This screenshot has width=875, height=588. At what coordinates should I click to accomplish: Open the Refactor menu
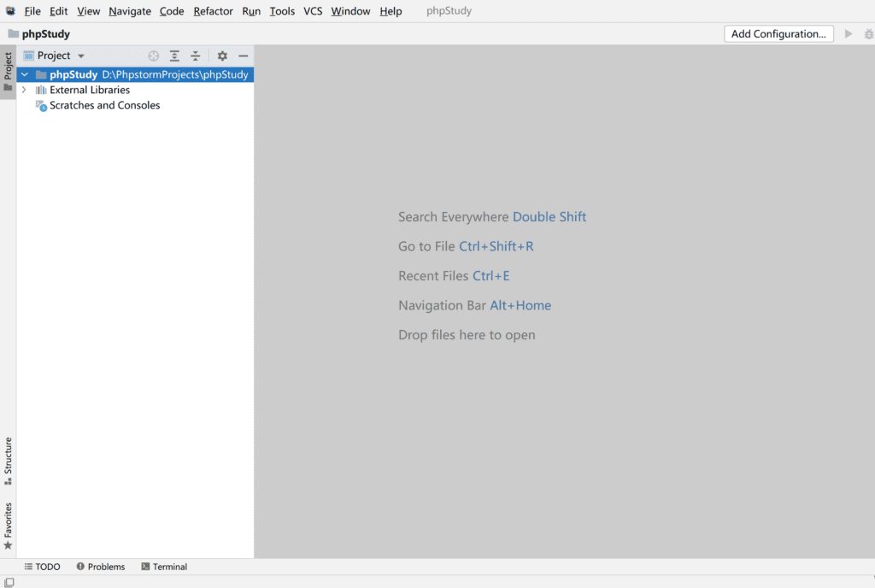[x=213, y=11]
